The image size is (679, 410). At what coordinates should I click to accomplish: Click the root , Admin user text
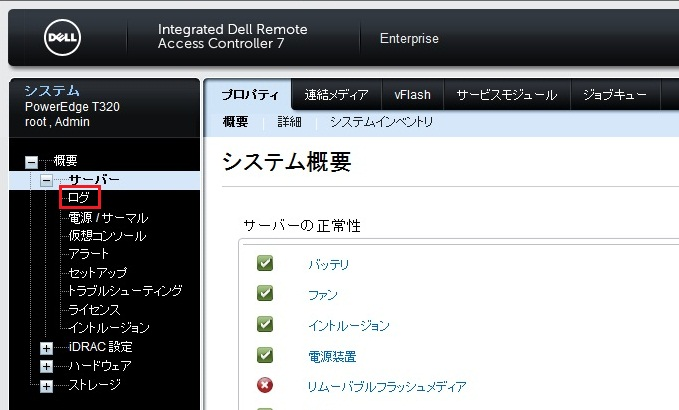coord(57,122)
